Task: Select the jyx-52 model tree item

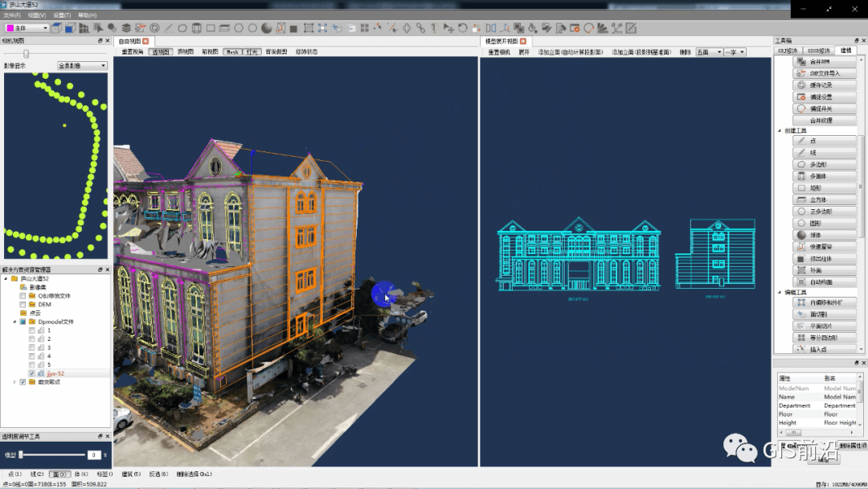Action: click(x=55, y=373)
